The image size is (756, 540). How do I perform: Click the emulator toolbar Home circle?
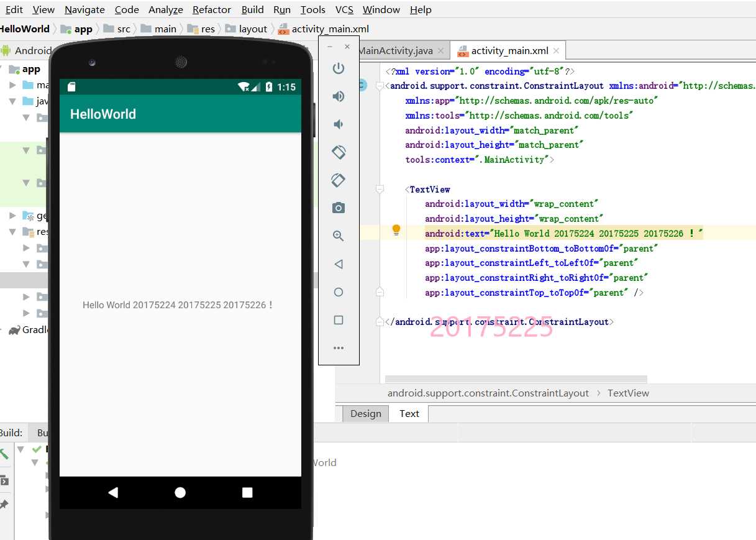click(x=339, y=292)
